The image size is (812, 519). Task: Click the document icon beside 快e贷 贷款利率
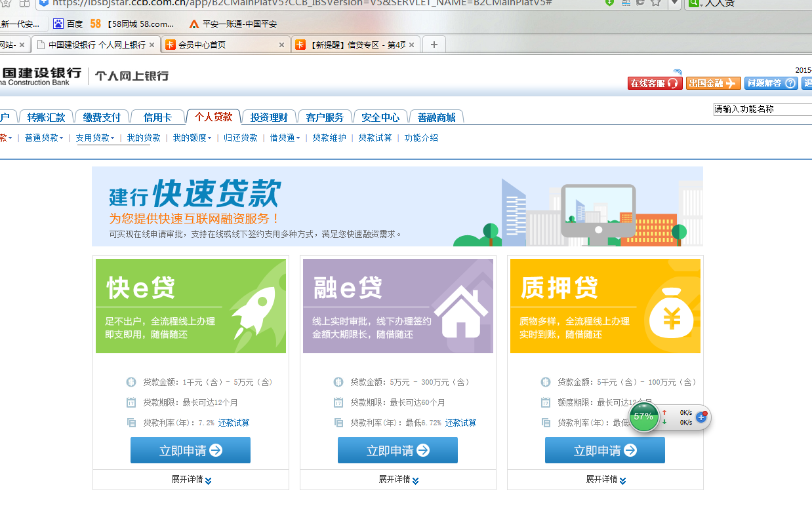[131, 423]
